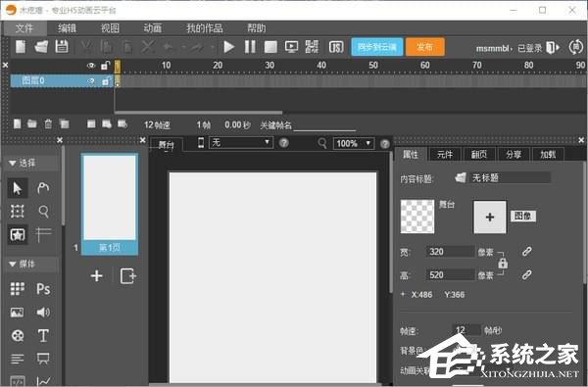Click the logout door icon
Viewport: 588px width, 387px height.
click(552, 48)
